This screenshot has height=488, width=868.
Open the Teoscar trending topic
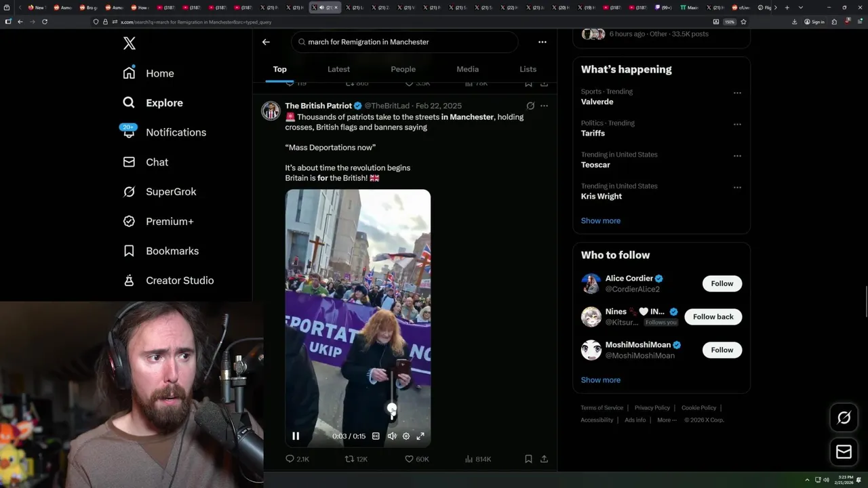point(595,165)
